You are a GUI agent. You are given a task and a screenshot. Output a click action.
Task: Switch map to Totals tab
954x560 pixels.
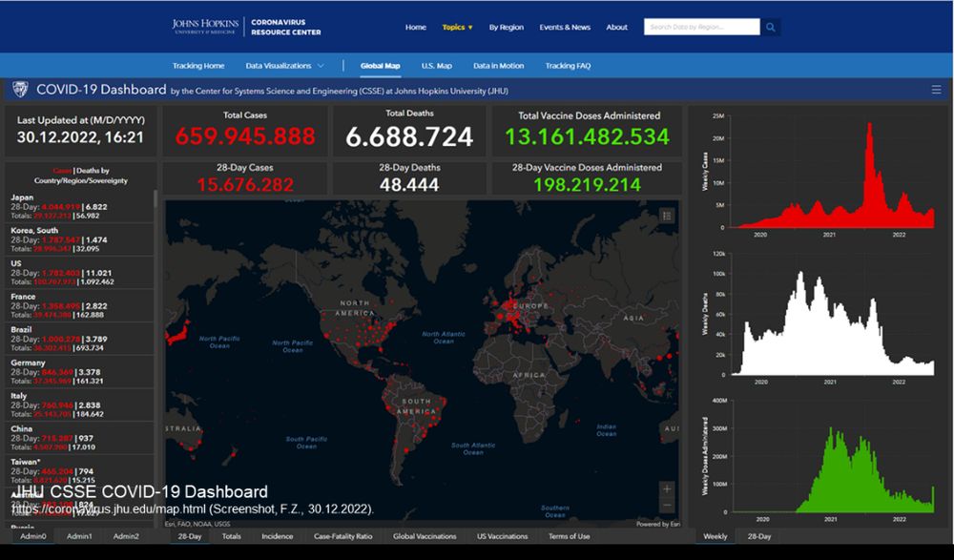pyautogui.click(x=231, y=536)
